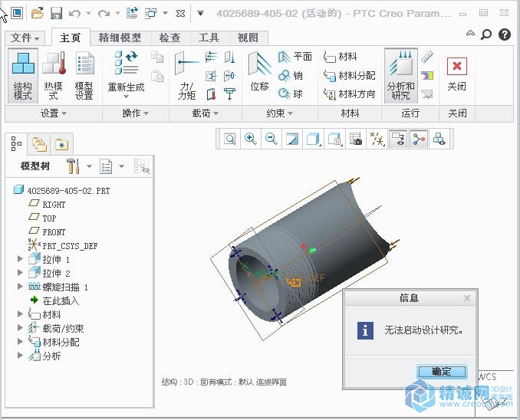Click the 重新生成 regenerate button

point(126,75)
